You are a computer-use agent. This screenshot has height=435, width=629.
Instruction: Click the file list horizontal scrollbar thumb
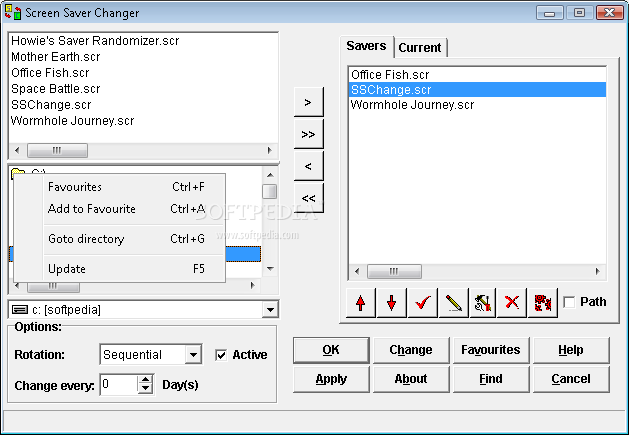click(x=57, y=150)
